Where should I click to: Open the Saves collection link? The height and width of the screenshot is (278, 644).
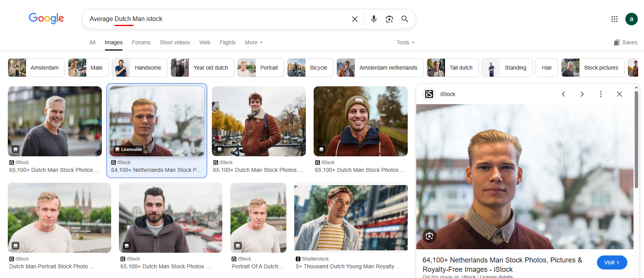(x=625, y=42)
